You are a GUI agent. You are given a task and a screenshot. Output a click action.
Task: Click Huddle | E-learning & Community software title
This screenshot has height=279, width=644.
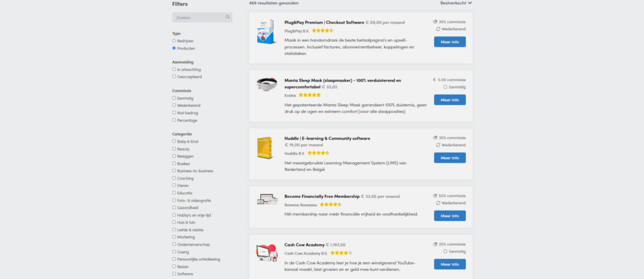[x=327, y=138]
